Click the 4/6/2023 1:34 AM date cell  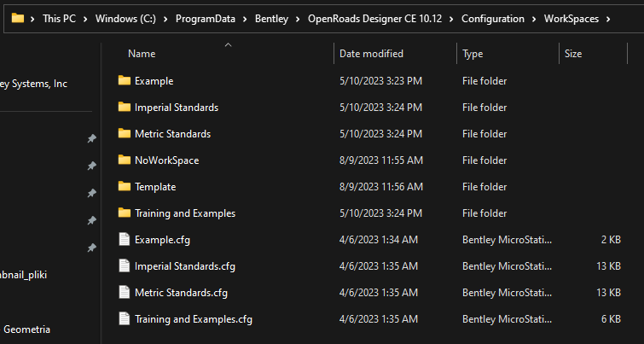coord(379,240)
